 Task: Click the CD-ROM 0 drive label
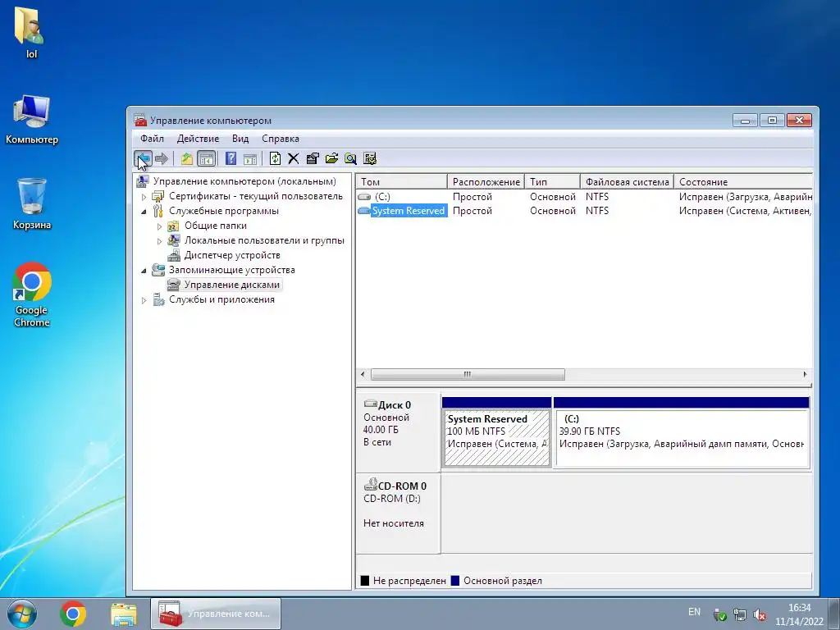pos(395,486)
